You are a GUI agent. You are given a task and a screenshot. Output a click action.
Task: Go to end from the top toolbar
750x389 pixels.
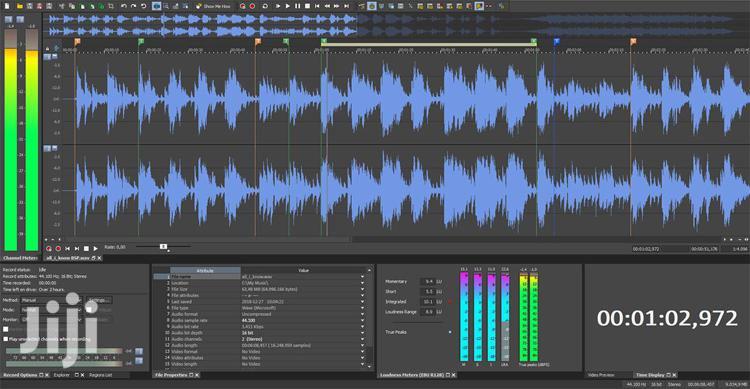pyautogui.click(x=347, y=6)
